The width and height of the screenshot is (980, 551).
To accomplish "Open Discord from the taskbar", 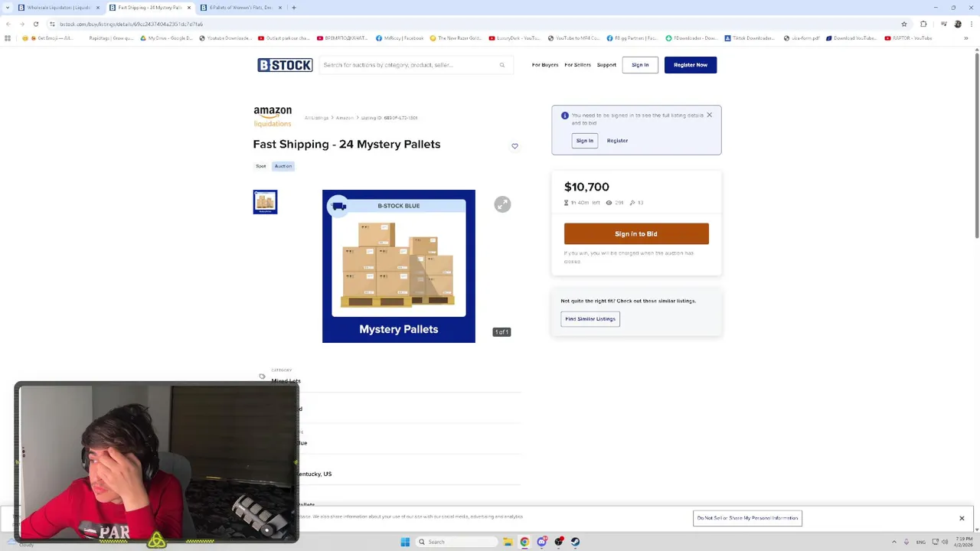I will 541,542.
